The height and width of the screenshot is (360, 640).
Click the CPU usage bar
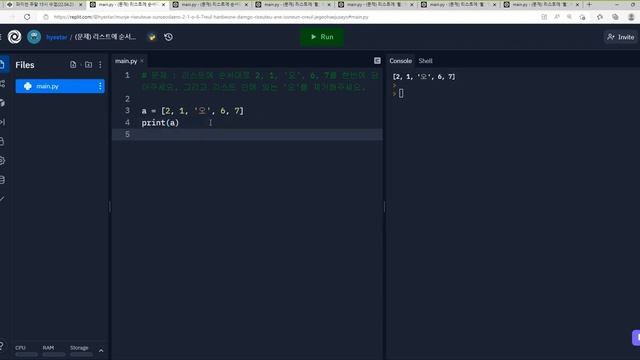pyautogui.click(x=26, y=354)
